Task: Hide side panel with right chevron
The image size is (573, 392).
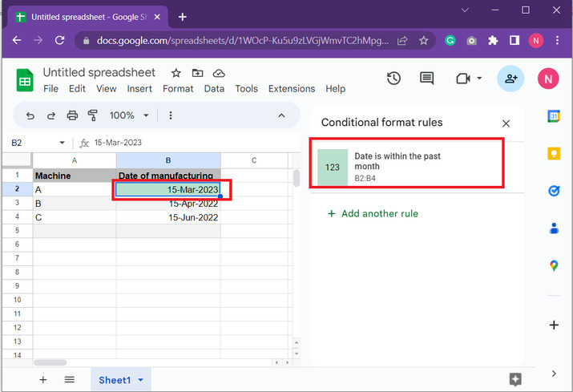Action: point(554,374)
